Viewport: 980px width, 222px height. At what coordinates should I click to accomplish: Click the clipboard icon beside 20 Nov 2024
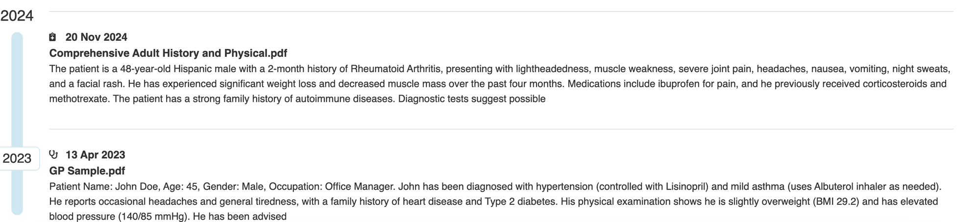point(53,37)
